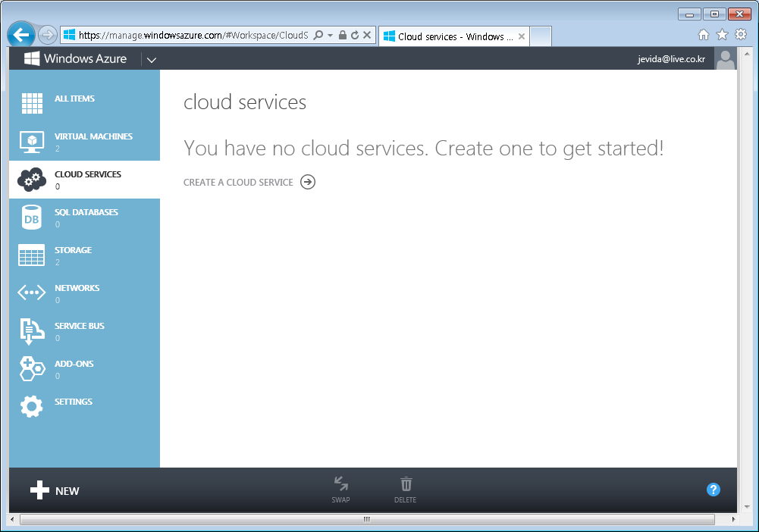This screenshot has width=759, height=532.
Task: Click the vertical scrollbar down arrow
Action: pos(747,506)
